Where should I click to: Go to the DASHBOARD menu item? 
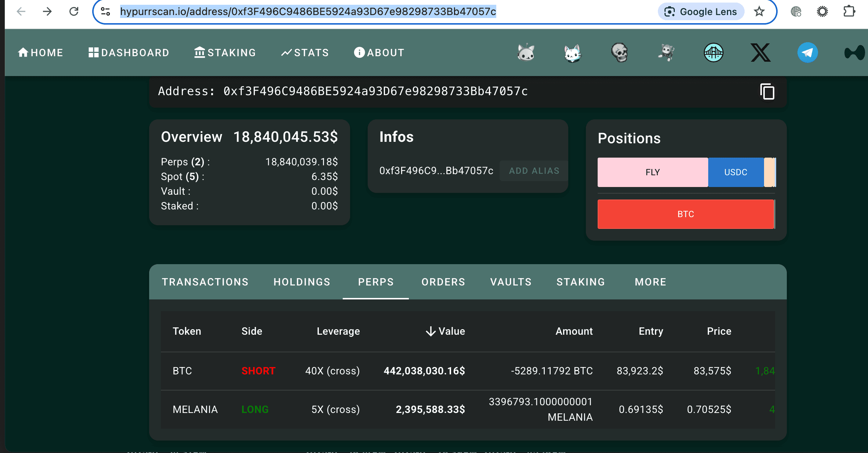coord(129,53)
